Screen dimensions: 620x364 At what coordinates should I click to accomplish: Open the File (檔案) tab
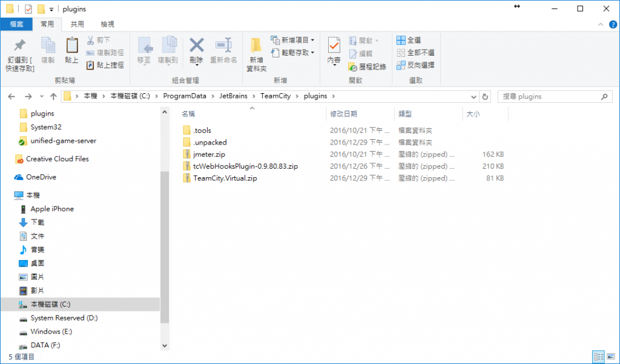(16, 24)
